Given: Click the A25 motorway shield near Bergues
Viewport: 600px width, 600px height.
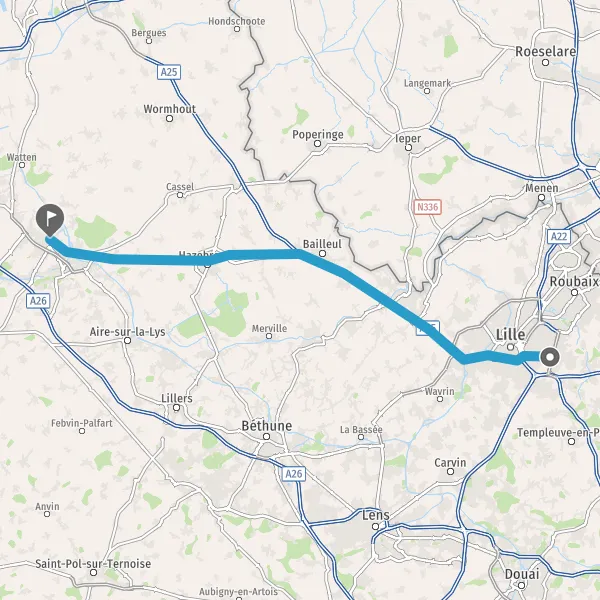Looking at the screenshot, I should coord(169,72).
